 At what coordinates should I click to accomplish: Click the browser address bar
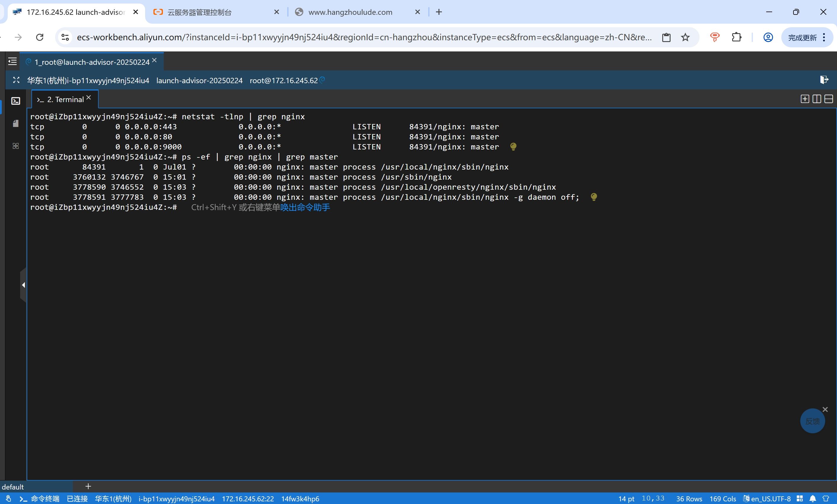tap(363, 37)
